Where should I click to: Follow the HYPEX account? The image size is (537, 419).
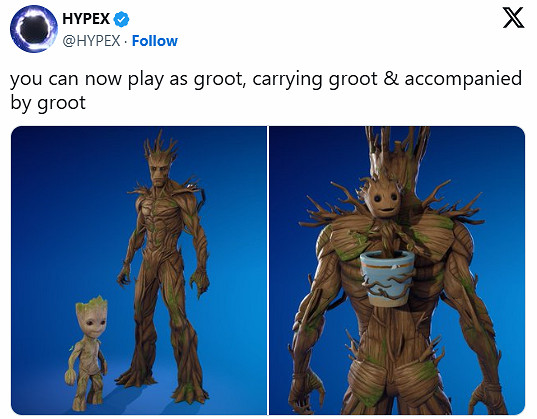click(x=155, y=41)
